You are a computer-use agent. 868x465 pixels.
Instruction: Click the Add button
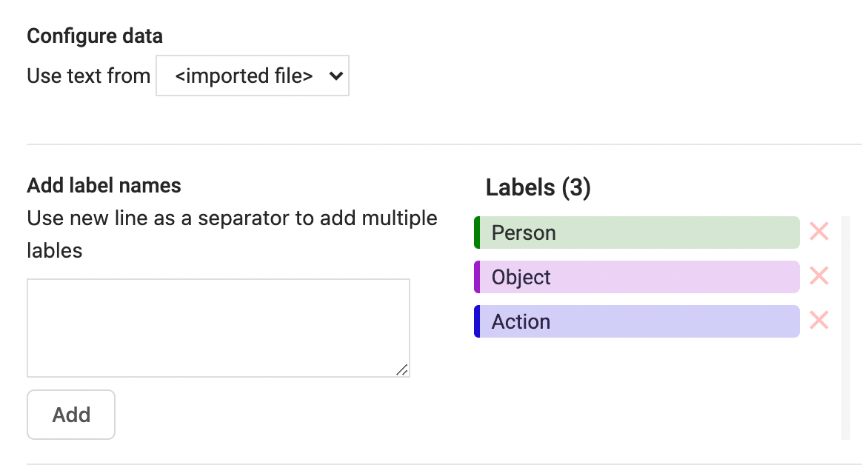click(70, 414)
